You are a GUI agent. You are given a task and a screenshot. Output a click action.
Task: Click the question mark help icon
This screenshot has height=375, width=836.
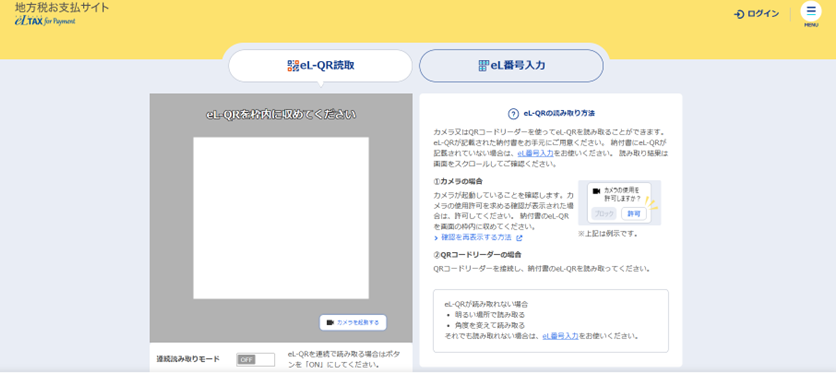point(513,114)
